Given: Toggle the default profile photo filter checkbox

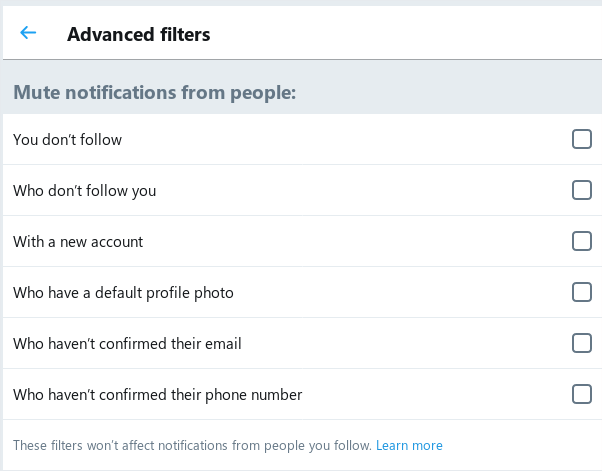Looking at the screenshot, I should (x=582, y=292).
